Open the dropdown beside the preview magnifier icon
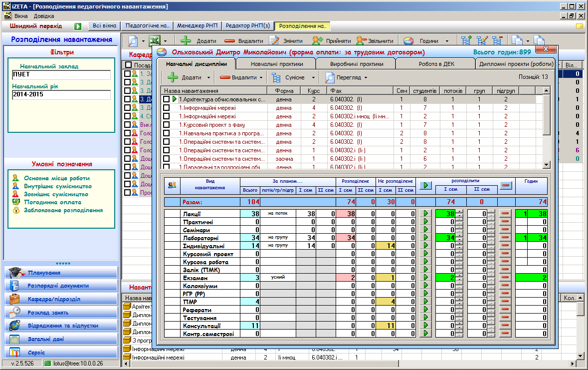Viewport: 588px width, 370px height. pyautogui.click(x=143, y=41)
